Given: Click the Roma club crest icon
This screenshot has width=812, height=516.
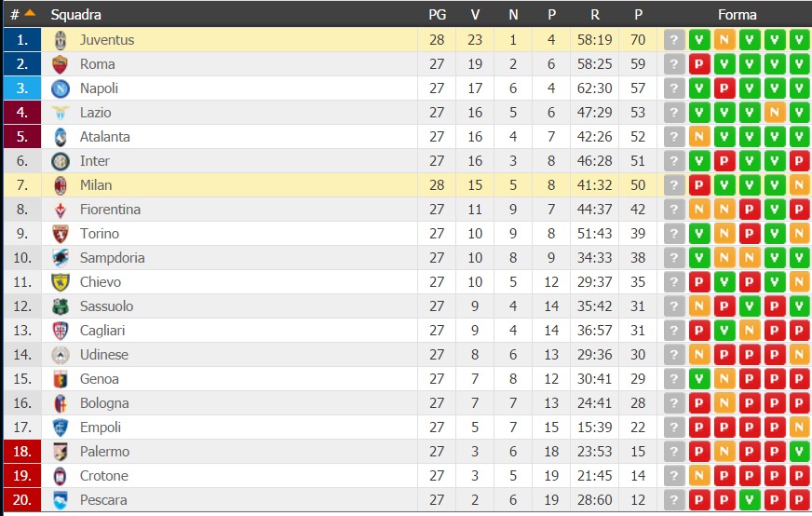Looking at the screenshot, I should [x=61, y=64].
